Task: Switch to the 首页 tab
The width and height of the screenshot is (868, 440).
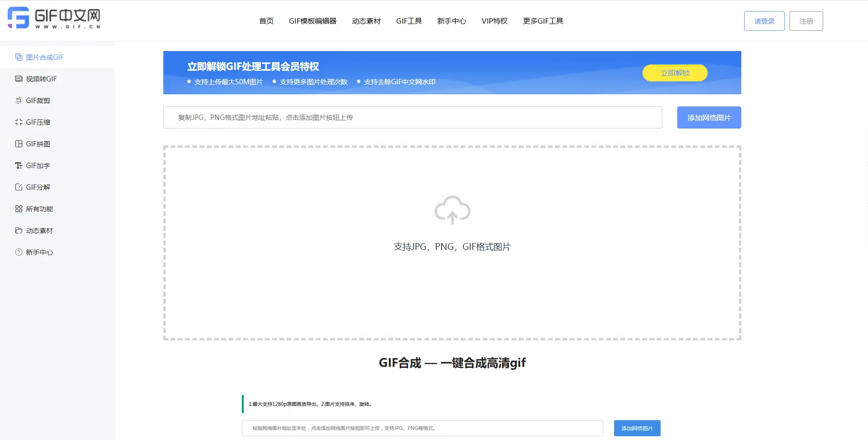Action: (x=266, y=21)
